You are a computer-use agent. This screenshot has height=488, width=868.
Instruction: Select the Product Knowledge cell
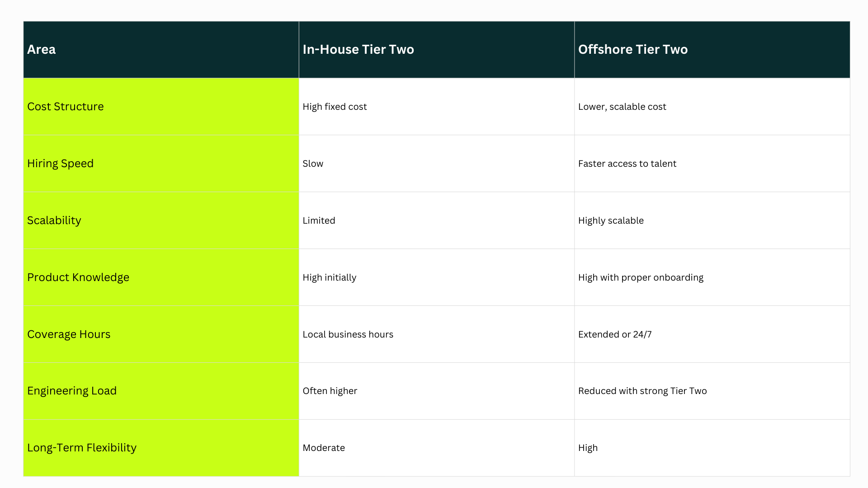click(x=78, y=277)
